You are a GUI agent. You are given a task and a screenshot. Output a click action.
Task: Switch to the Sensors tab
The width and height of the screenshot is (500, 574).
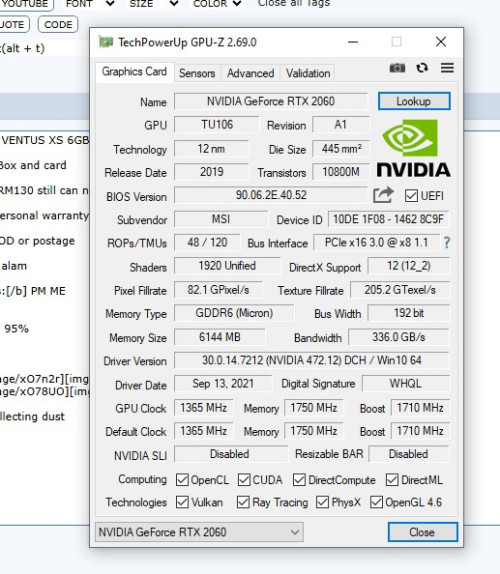197,73
